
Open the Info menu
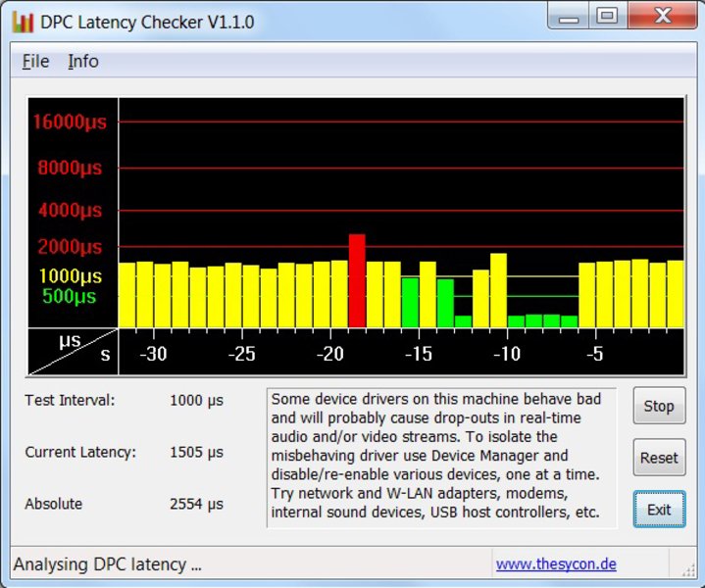point(83,61)
